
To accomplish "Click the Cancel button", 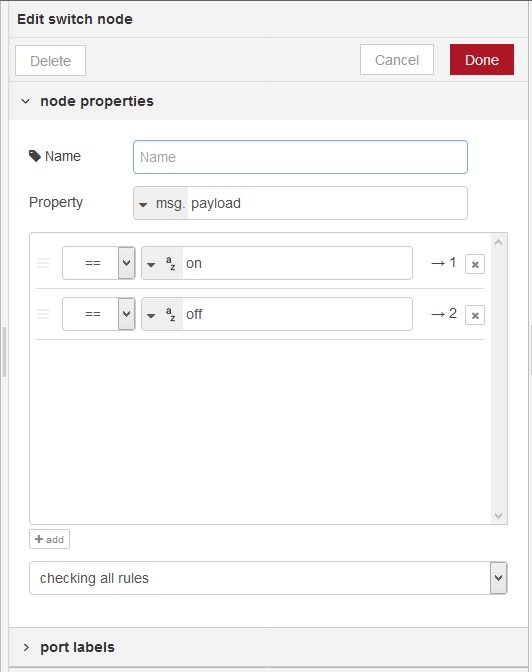I will point(397,60).
